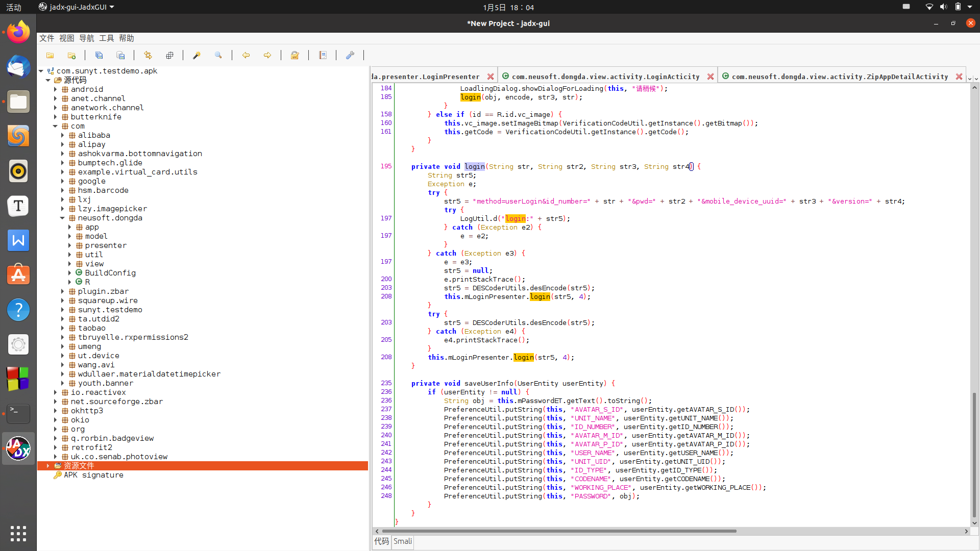The image size is (980, 551).
Task: Open the 帮助 menu
Action: point(127,38)
